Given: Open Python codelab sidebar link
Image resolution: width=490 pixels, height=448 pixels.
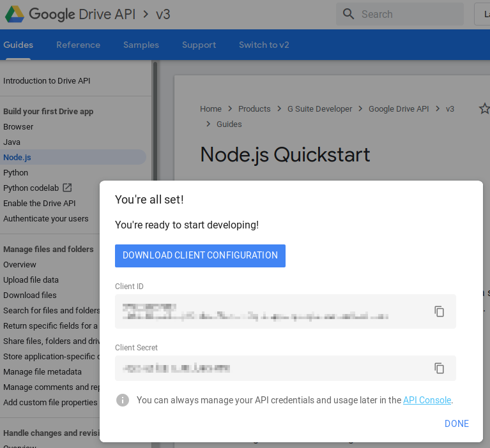Looking at the screenshot, I should (x=31, y=188).
